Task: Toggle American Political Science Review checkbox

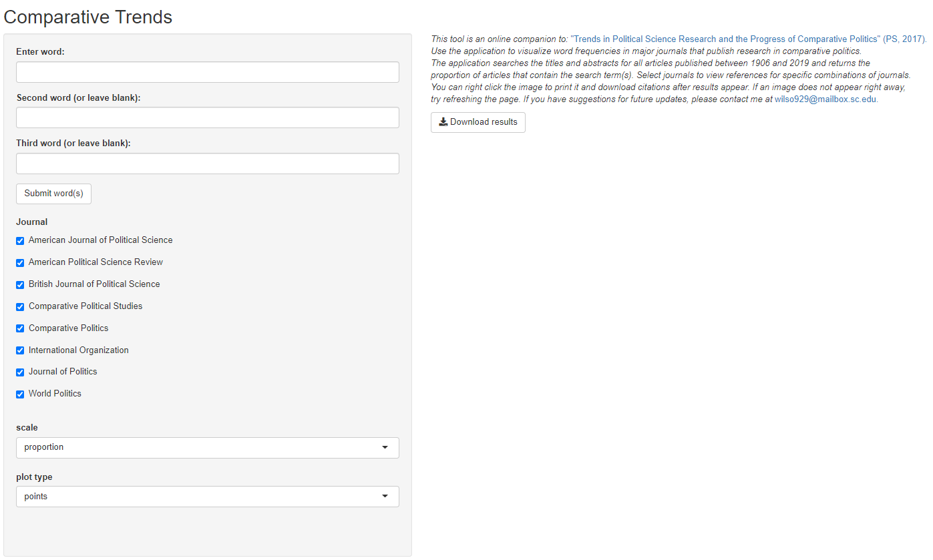Action: 20,263
